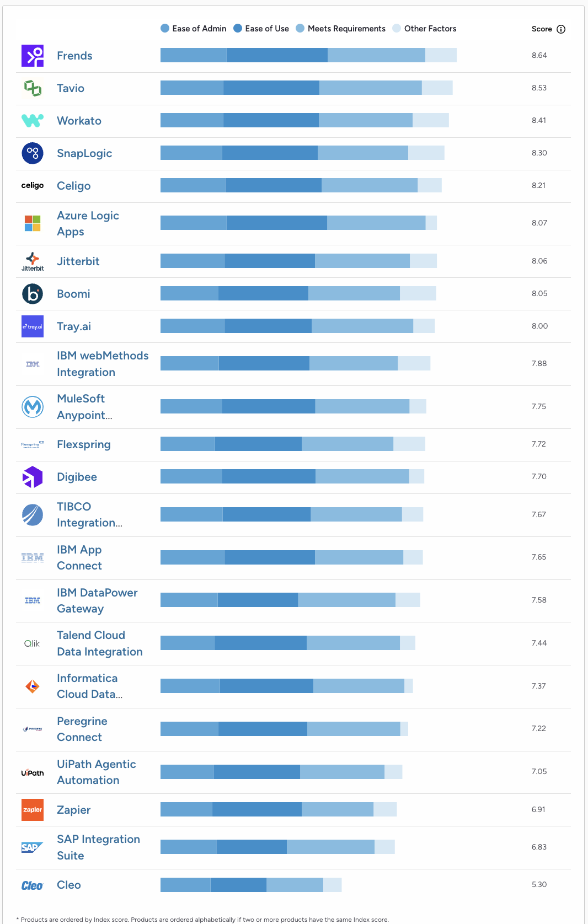Viewport: 588px width, 924px height.
Task: Click the Boomi logo icon
Action: (33, 294)
